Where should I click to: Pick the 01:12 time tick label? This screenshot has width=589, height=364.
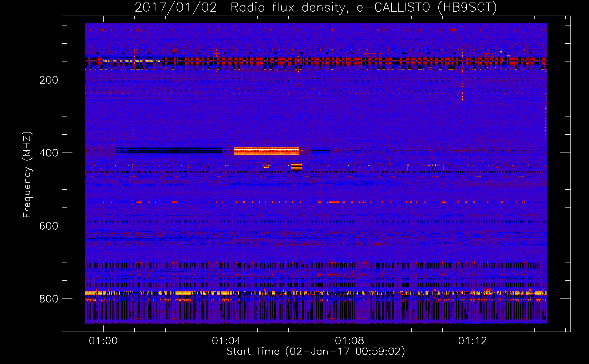tap(473, 341)
